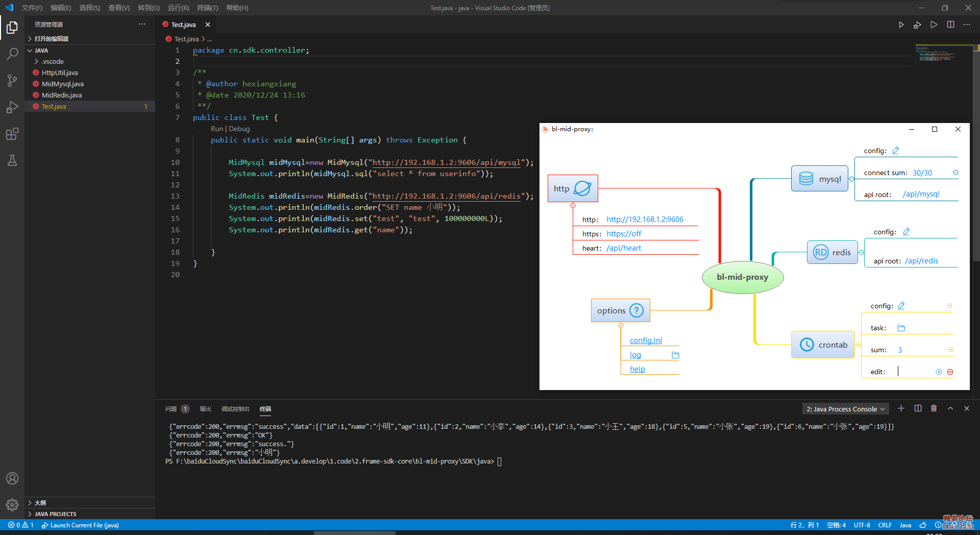
Task: Click Launch Current File (java) in status bar
Action: click(80, 525)
